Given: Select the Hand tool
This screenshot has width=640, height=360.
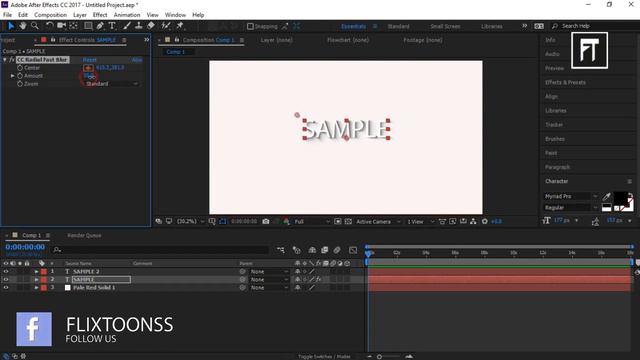Looking at the screenshot, I should point(23,26).
